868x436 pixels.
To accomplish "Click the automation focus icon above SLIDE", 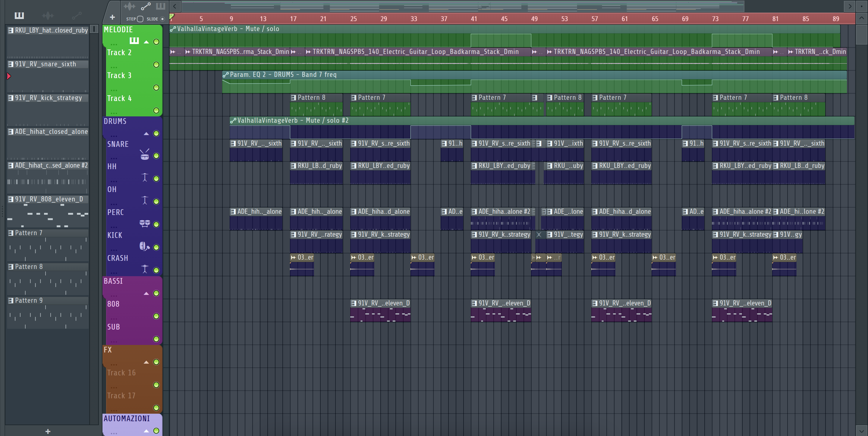I will [146, 6].
